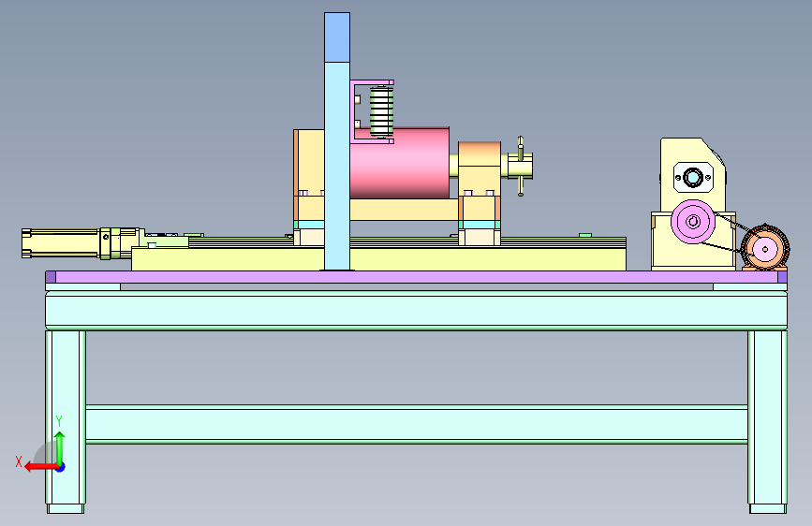Select the pink belt pulley on gearbox
Image resolution: width=812 pixels, height=526 pixels.
[693, 222]
